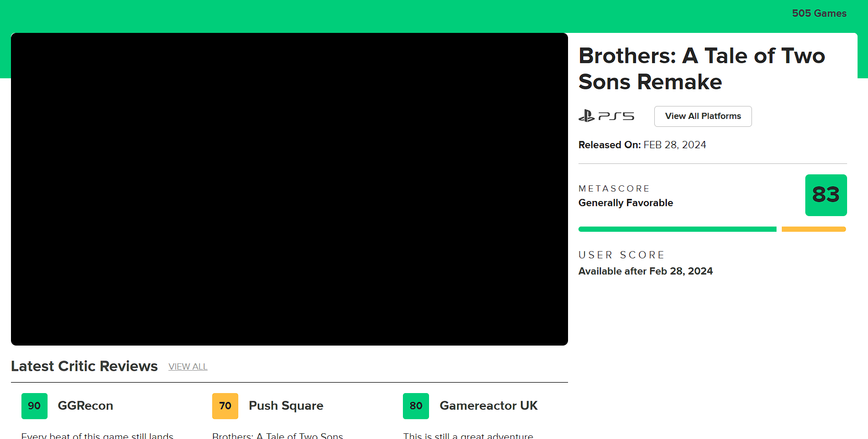Open the Gamereactor UK critic review
The width and height of the screenshot is (868, 439).
pyautogui.click(x=488, y=406)
